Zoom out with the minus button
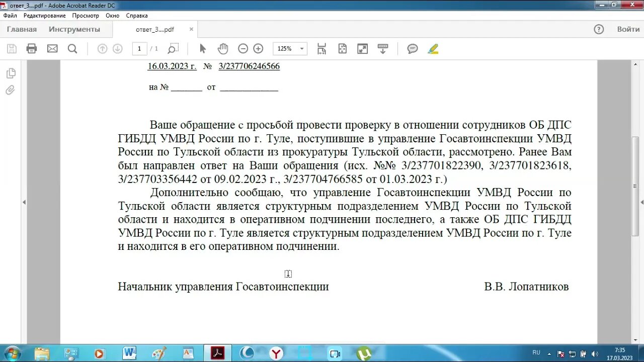 coord(243,49)
